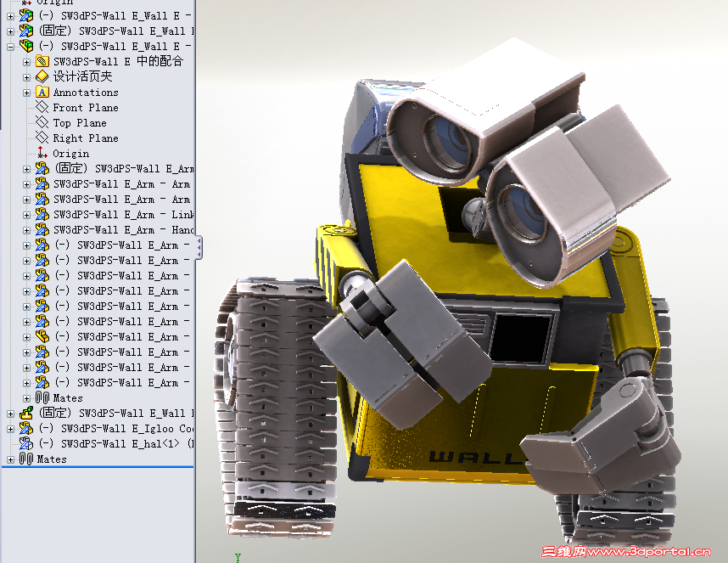Expand the SW3dPS-Wall E_Arm - Hand component
This screenshot has width=728, height=563.
click(27, 231)
